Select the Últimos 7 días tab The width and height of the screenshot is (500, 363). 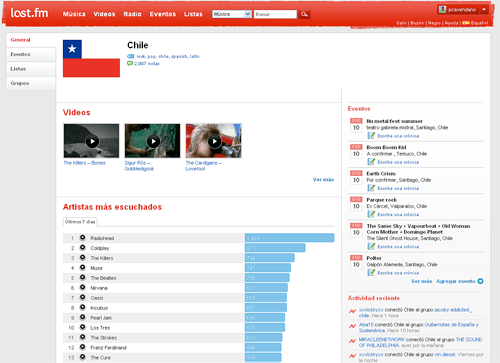(80, 222)
